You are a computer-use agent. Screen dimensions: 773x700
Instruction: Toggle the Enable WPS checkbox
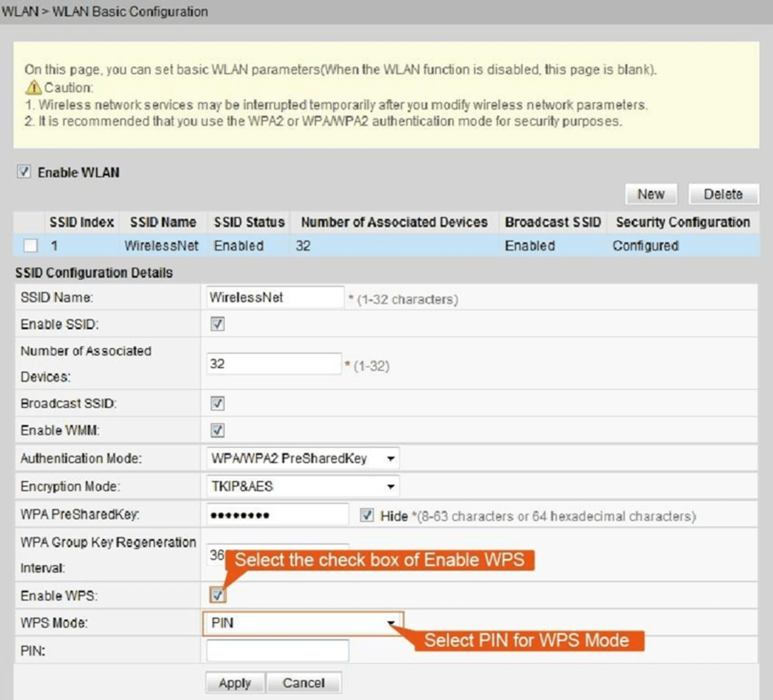[218, 596]
